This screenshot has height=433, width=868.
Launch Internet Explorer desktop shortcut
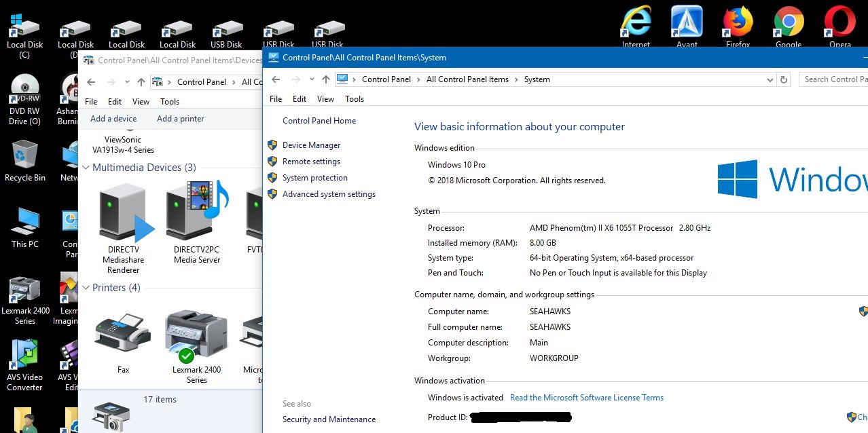(x=636, y=27)
